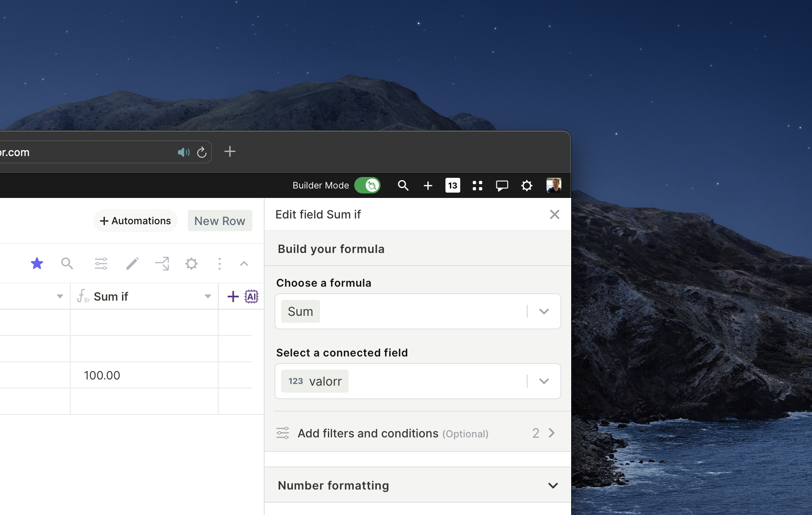
Task: Click the New Row button
Action: click(x=220, y=221)
